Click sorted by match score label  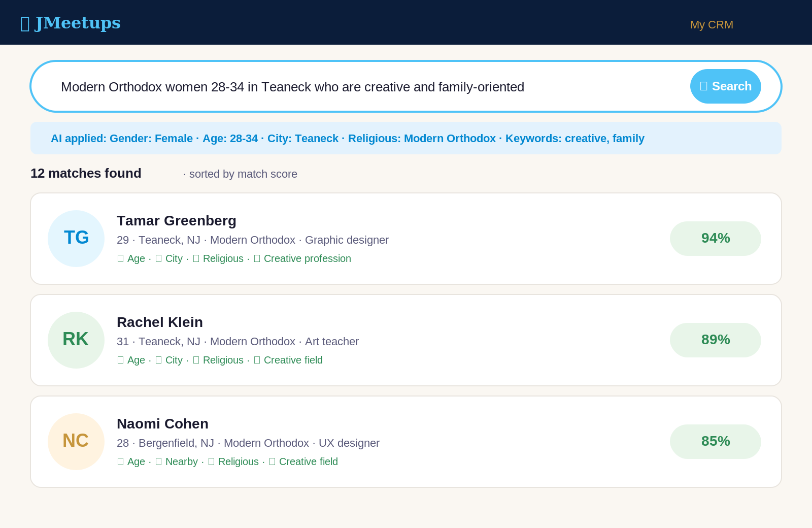tap(241, 174)
